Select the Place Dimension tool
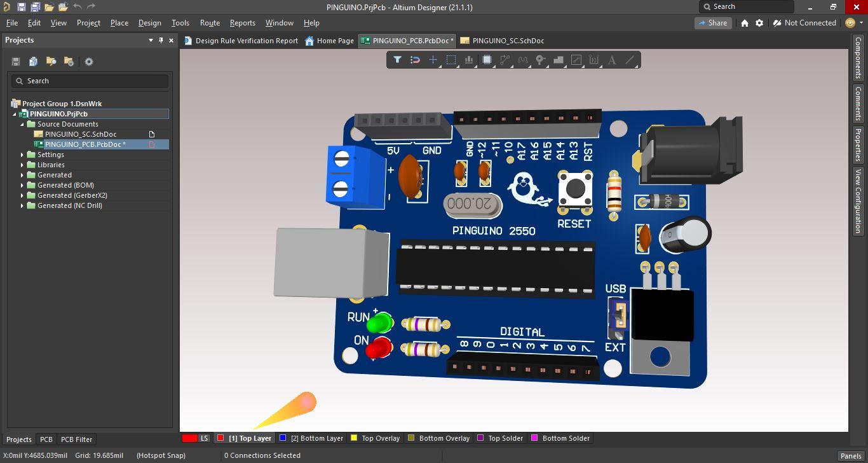The width and height of the screenshot is (868, 463). coord(594,60)
